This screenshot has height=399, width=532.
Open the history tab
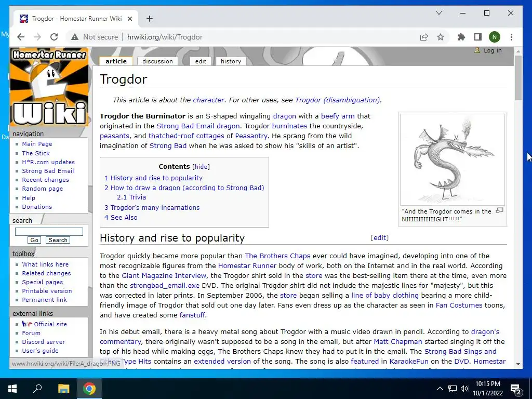[x=231, y=61]
